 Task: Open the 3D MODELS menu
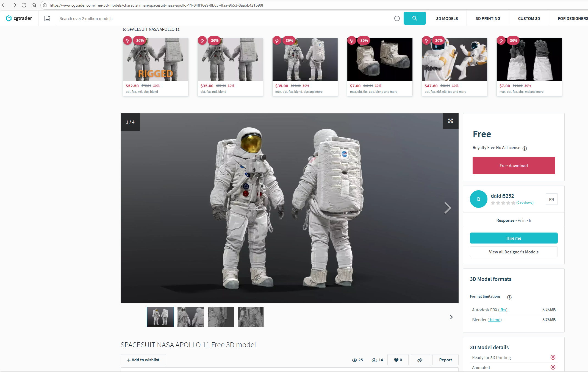click(x=447, y=18)
